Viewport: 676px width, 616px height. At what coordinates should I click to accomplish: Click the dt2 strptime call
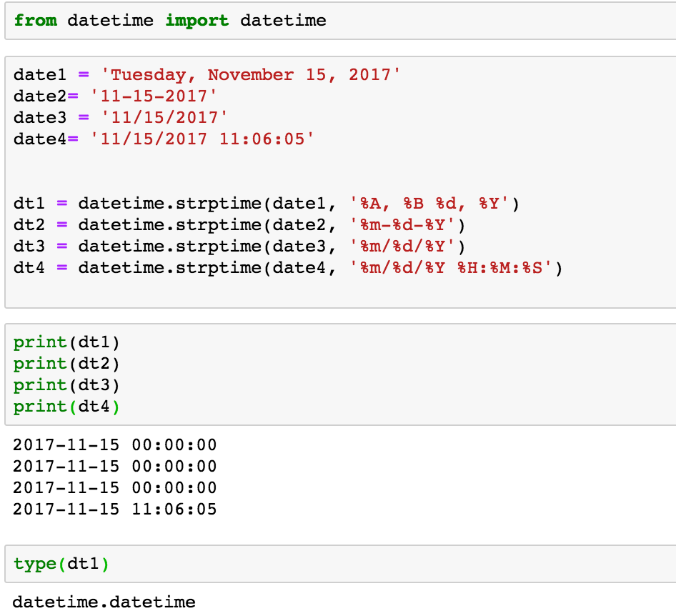[179, 224]
